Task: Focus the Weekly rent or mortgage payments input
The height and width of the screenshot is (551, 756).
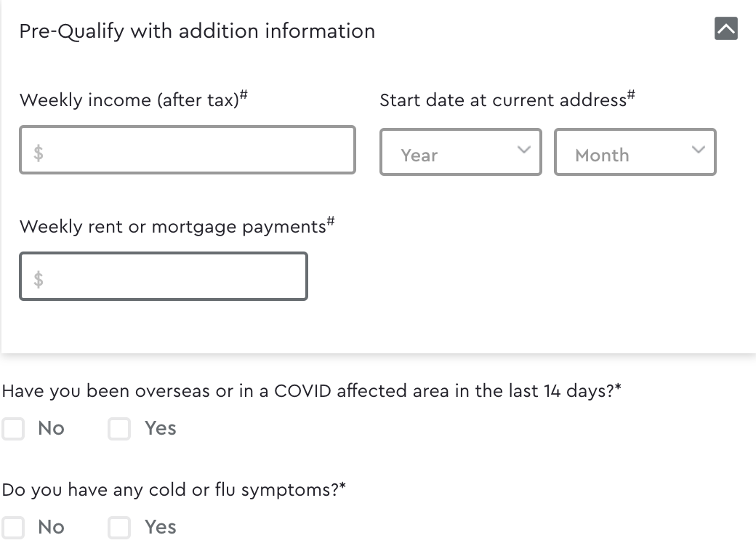Action: 164,276
